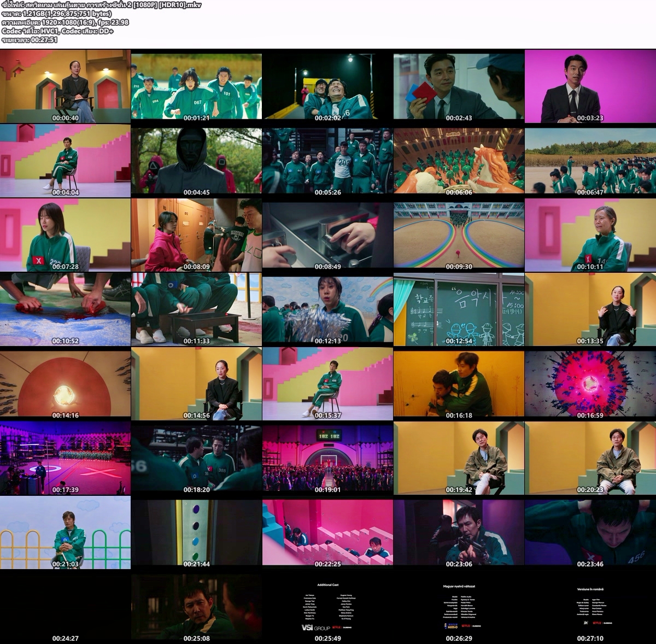Click the chalkboard frame at 00:12:54

(459, 309)
